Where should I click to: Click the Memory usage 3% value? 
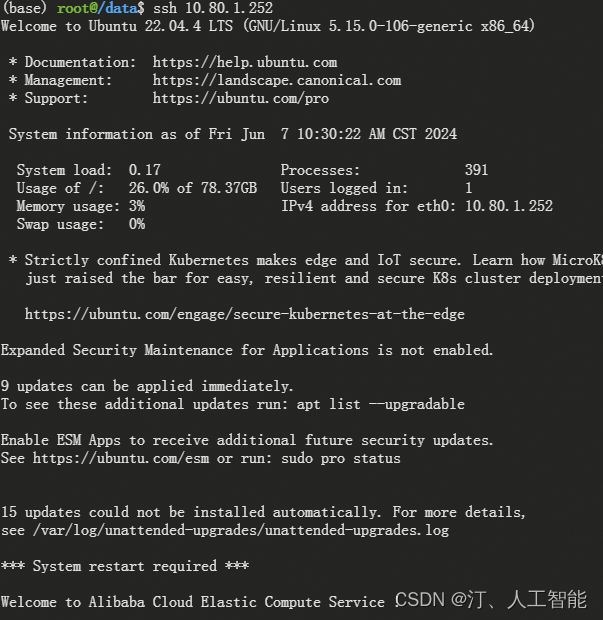(x=137, y=206)
